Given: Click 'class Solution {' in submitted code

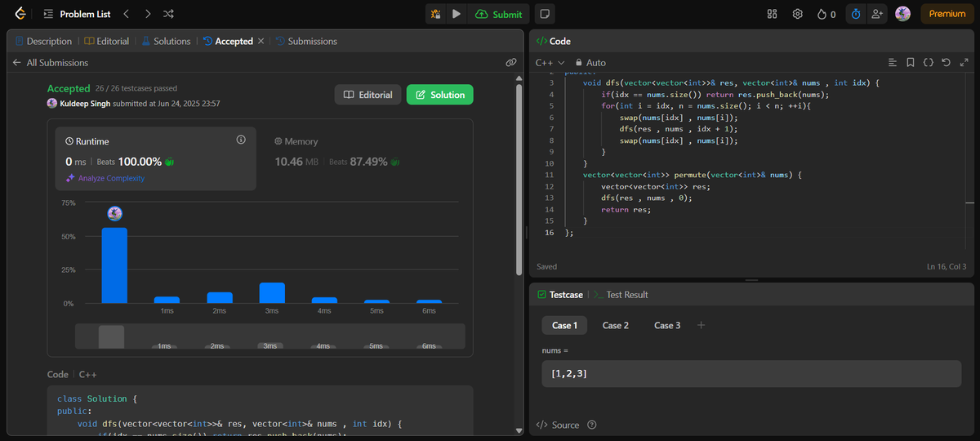Looking at the screenshot, I should (x=96, y=399).
